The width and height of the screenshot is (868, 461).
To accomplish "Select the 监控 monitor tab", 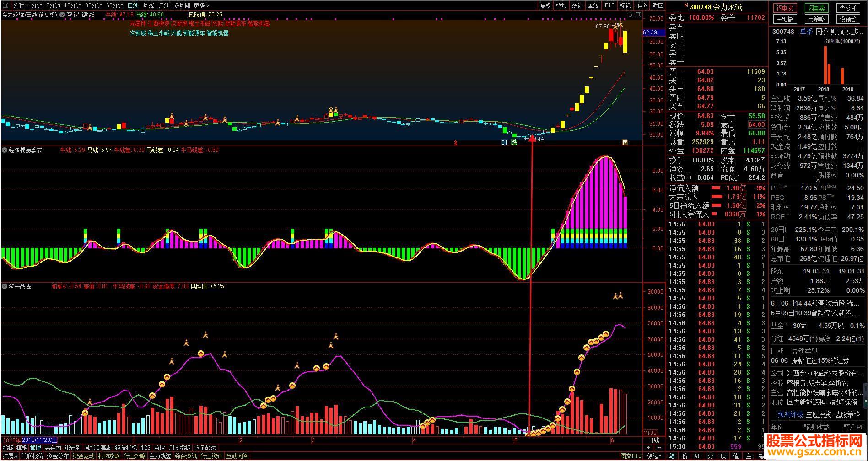I will coord(159,448).
